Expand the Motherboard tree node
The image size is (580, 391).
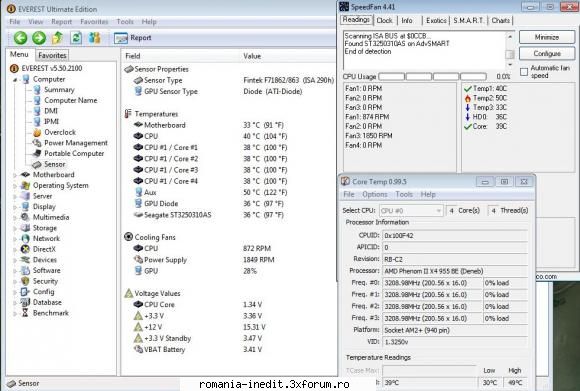point(15,175)
